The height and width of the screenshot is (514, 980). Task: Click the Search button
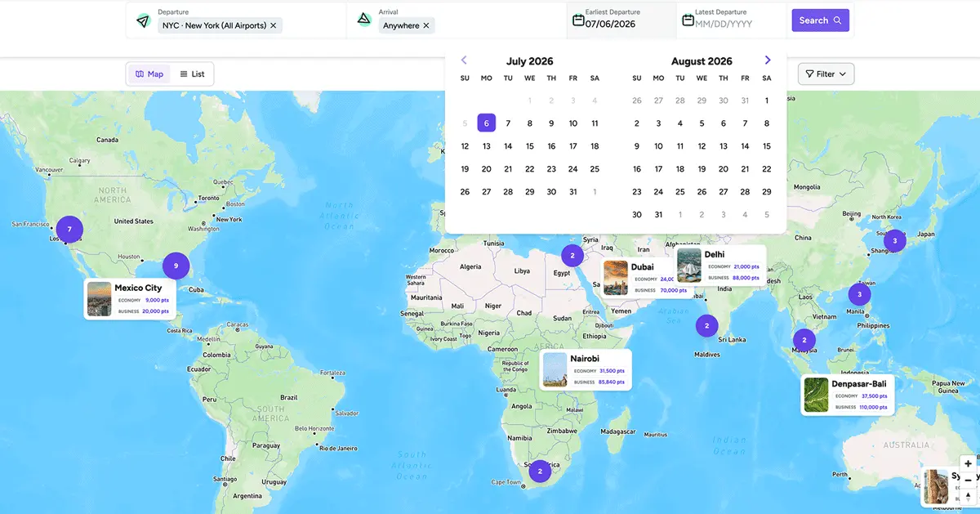820,20
